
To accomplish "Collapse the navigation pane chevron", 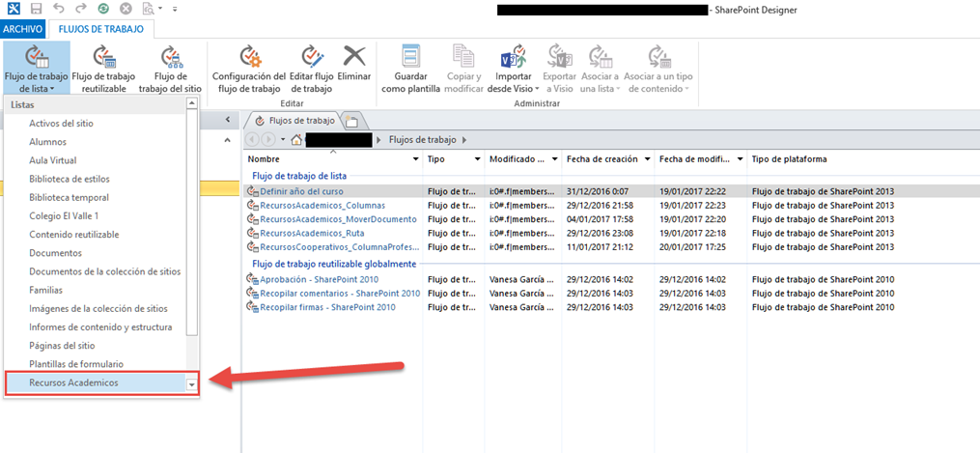I will (x=228, y=120).
